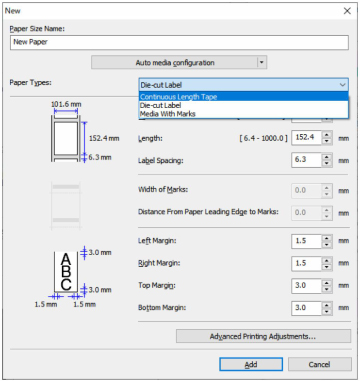The width and height of the screenshot is (360, 381).
Task: Click the Bottom Margin value field
Action: click(306, 308)
